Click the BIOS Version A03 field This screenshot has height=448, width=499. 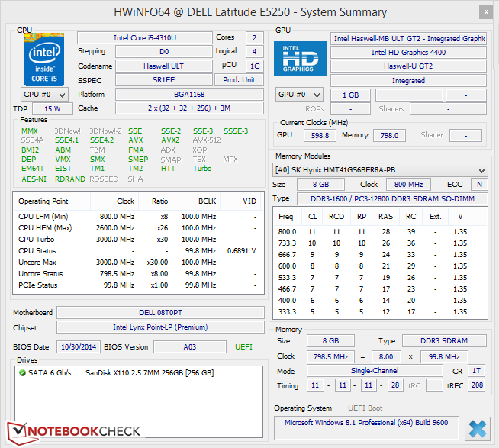tap(190, 347)
